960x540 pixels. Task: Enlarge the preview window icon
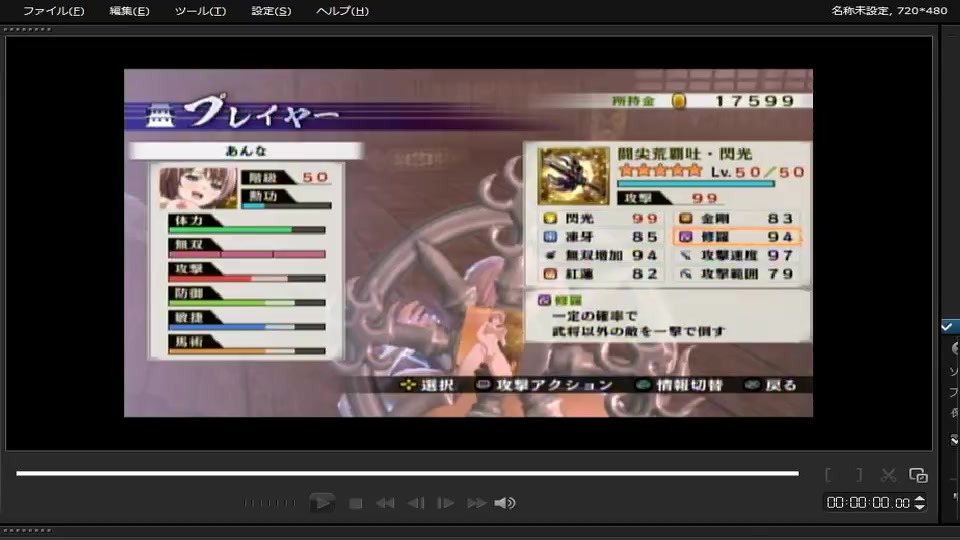pos(918,475)
